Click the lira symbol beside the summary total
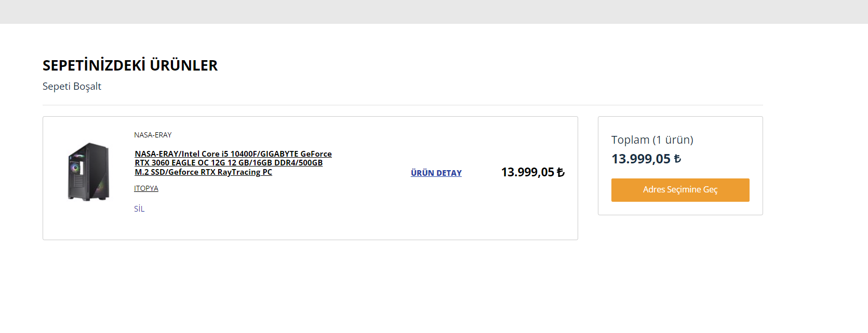 [x=677, y=159]
